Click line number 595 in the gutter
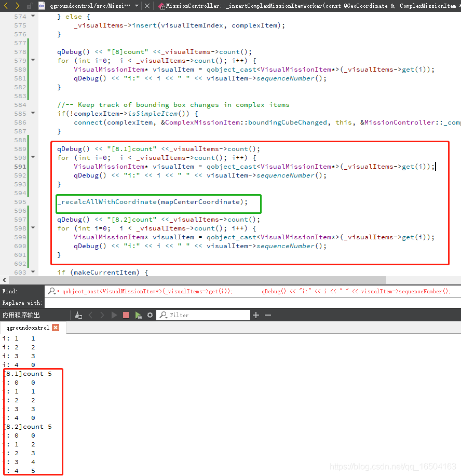This screenshot has width=461, height=476. [x=20, y=201]
